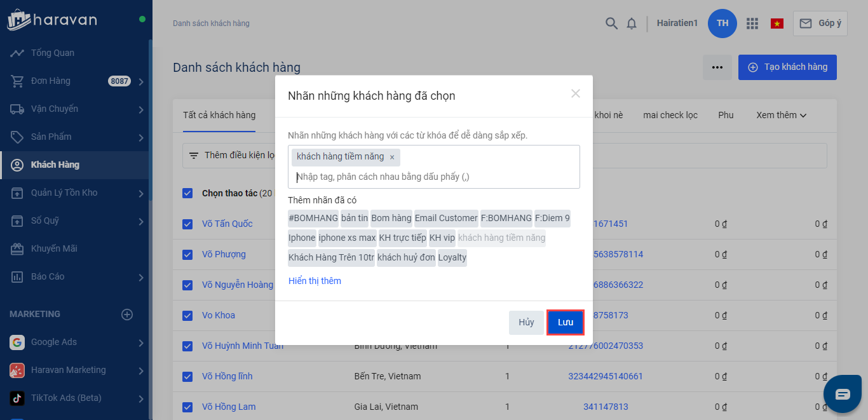This screenshot has height=420, width=868.
Task: Toggle the 'Chọn thao tác' select-all checkbox
Action: click(187, 193)
